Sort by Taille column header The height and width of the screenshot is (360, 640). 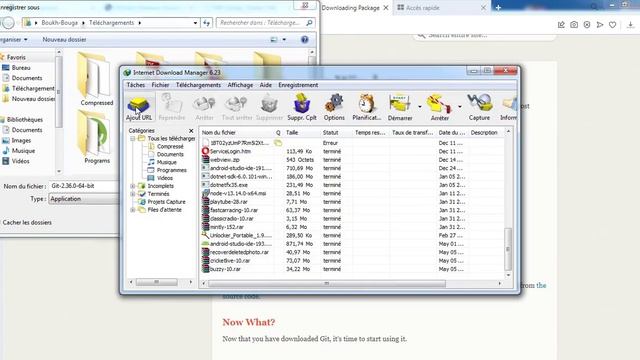[301, 133]
